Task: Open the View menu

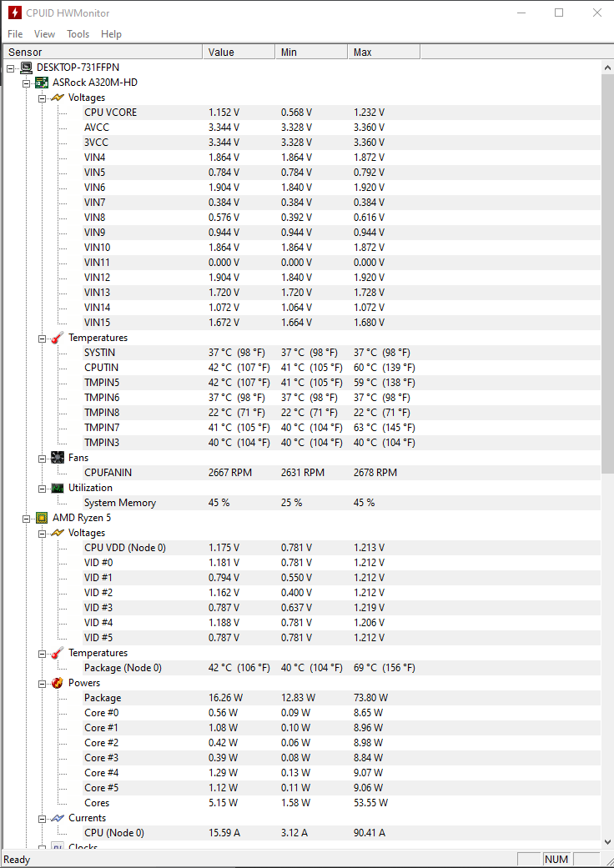Action: tap(44, 33)
